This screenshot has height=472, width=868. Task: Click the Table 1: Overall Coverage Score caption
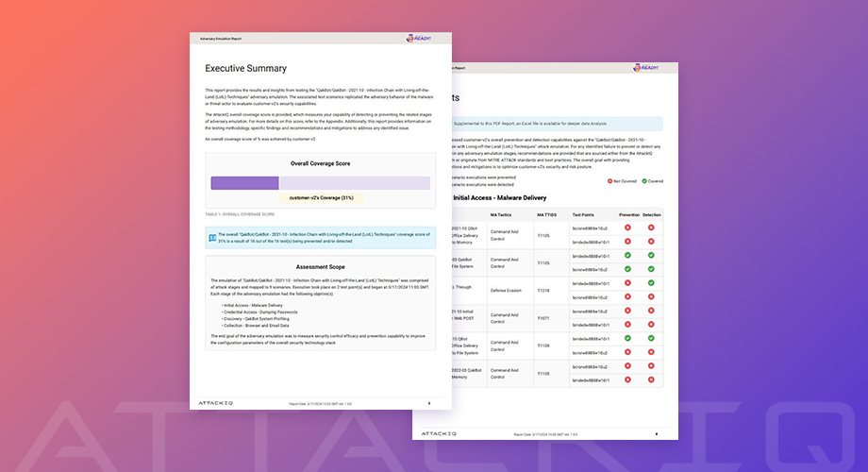click(x=240, y=214)
